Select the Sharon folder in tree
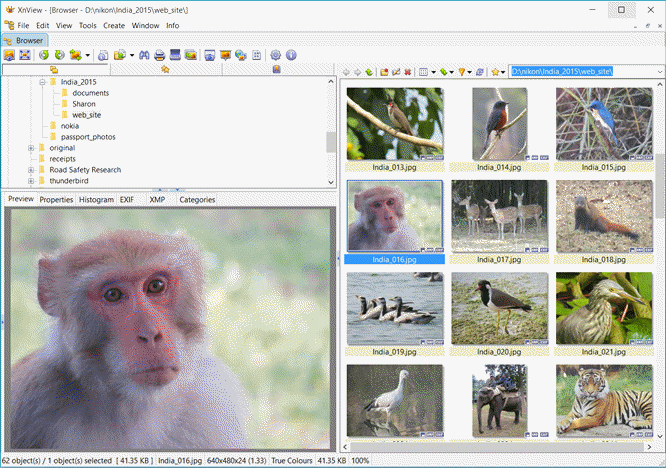 [x=84, y=104]
